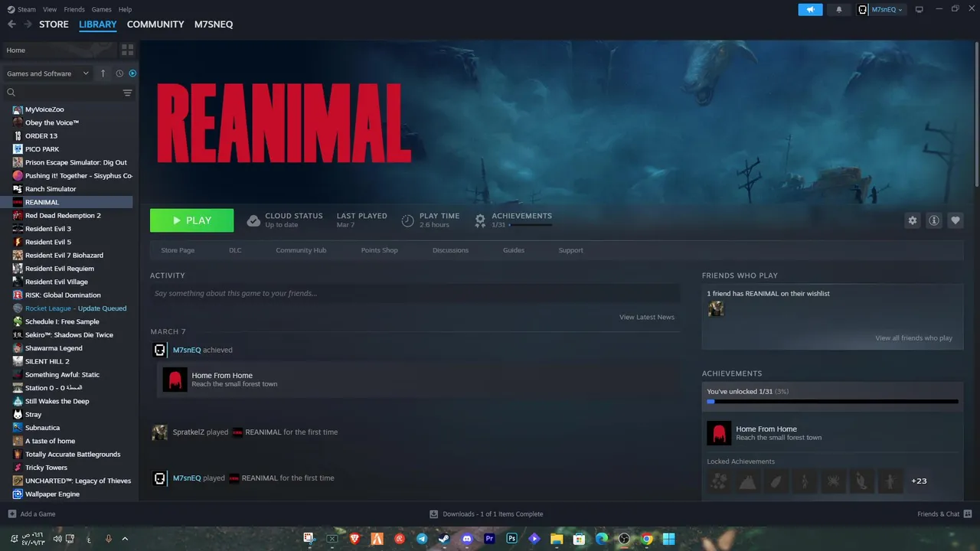Click the play time clock icon
This screenshot has height=551, width=980.
407,220
